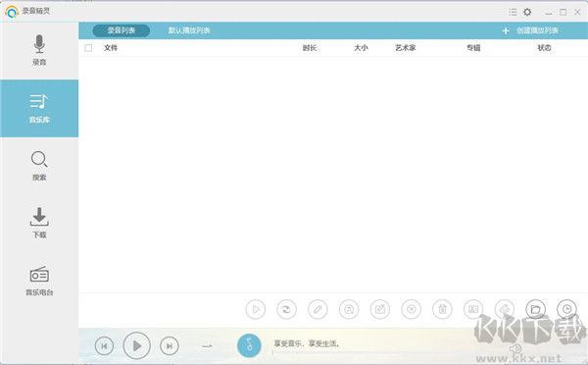Viewport: 588px width, 365px height.
Task: Start playback with the large play button
Action: point(136,345)
